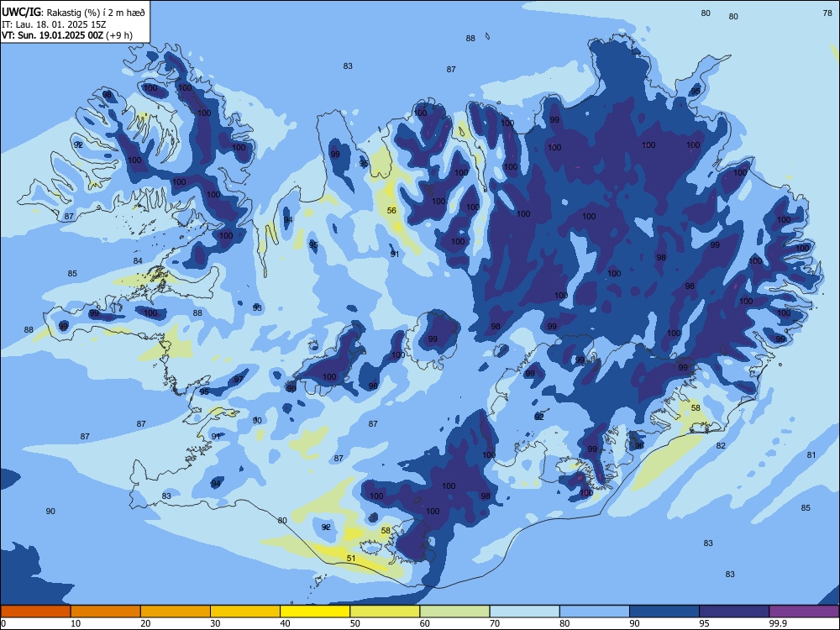The image size is (840, 630).
Task: Click the bright yellow 40–50 legend swatch
Action: point(315,612)
